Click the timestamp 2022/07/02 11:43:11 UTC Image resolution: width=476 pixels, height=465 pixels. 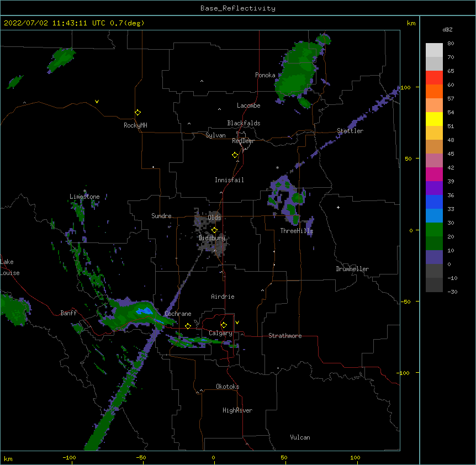[55, 23]
